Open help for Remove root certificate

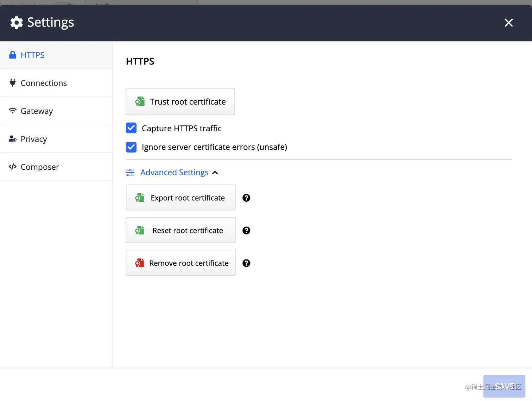click(246, 263)
